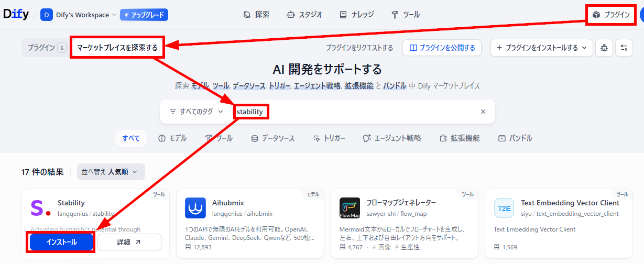Filter by データソース category
Image resolution: width=644 pixels, height=264 pixels.
[273, 138]
